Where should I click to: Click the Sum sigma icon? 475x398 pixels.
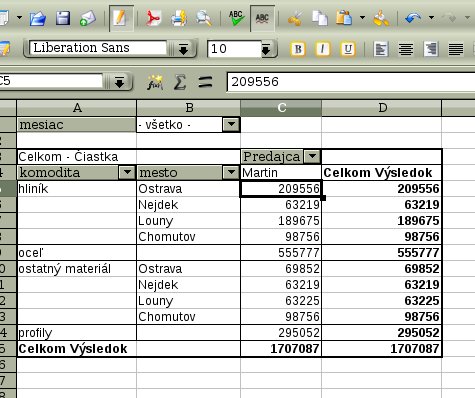pyautogui.click(x=180, y=82)
